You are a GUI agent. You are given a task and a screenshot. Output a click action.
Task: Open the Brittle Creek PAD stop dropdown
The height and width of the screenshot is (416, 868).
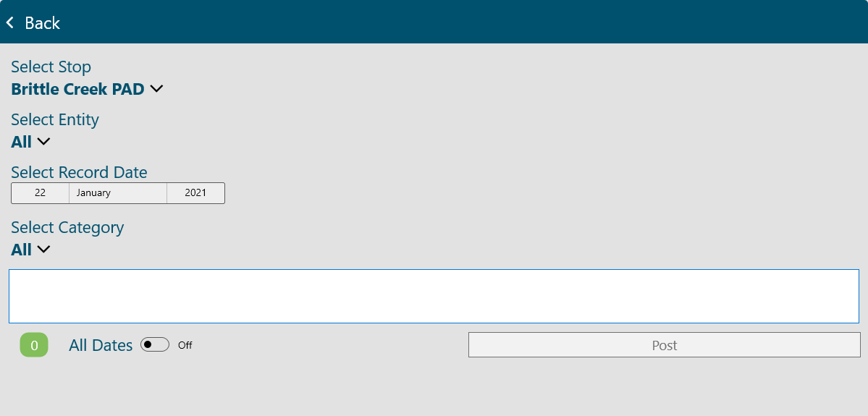click(87, 88)
